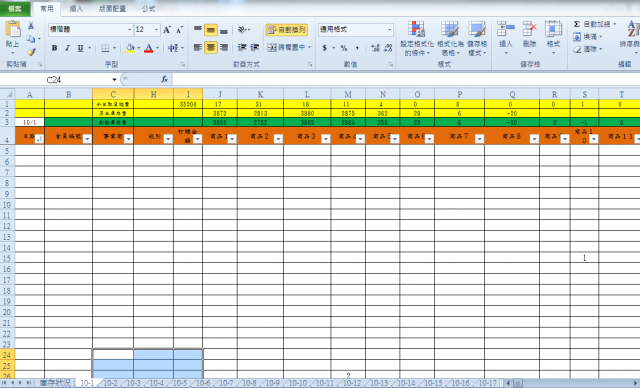Image resolution: width=640 pixels, height=388 pixels.
Task: Open the 庫存狀況 sheet tab
Action: coord(55,383)
